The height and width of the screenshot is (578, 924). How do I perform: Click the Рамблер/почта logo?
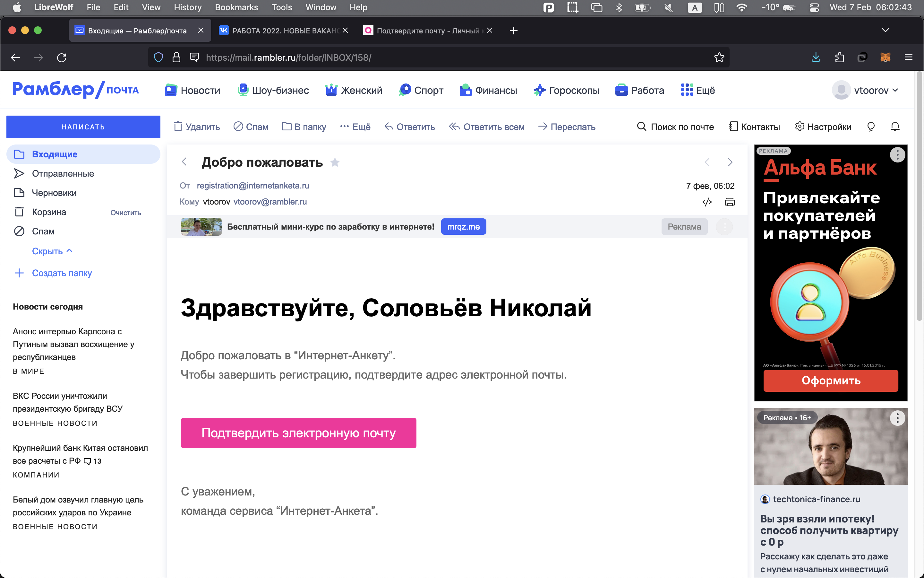(x=76, y=90)
